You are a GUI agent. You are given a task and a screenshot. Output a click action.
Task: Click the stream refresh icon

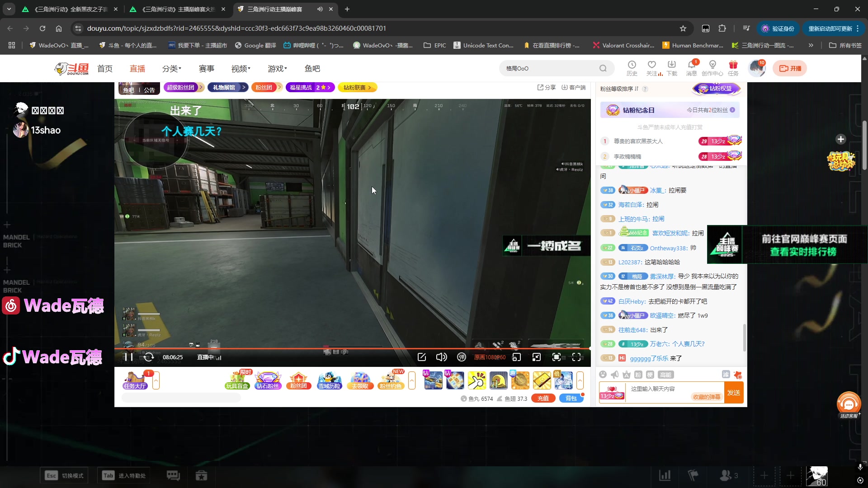pos(149,357)
